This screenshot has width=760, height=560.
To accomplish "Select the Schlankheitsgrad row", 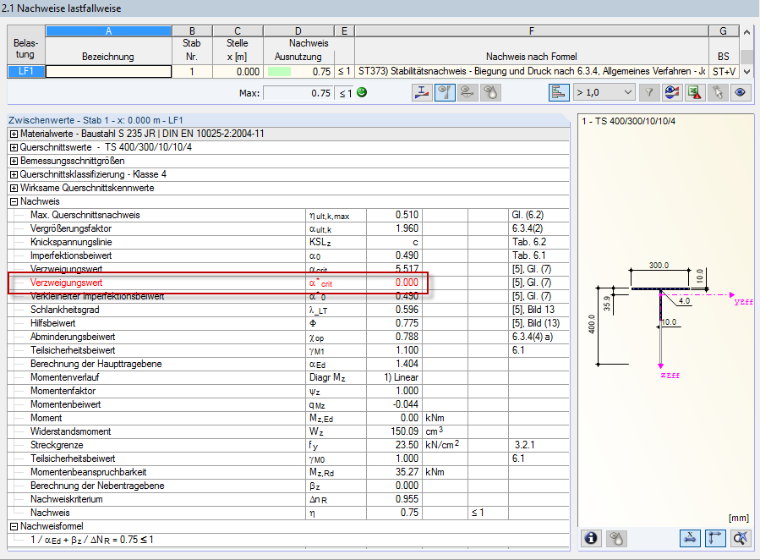I will (x=288, y=310).
